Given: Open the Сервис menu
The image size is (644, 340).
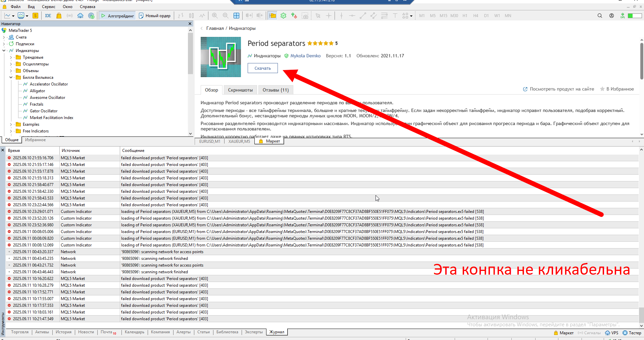Looking at the screenshot, I should tap(49, 7).
